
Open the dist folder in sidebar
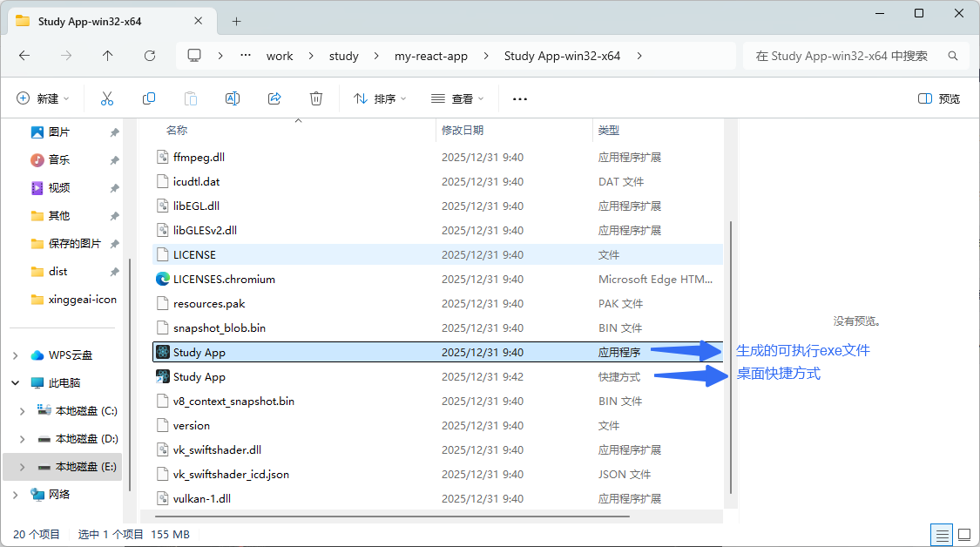click(49, 271)
